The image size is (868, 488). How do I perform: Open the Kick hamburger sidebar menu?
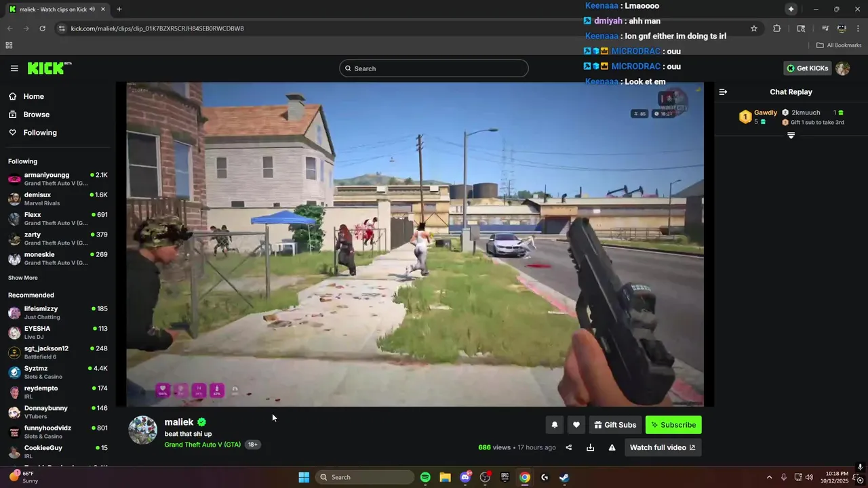(x=14, y=68)
